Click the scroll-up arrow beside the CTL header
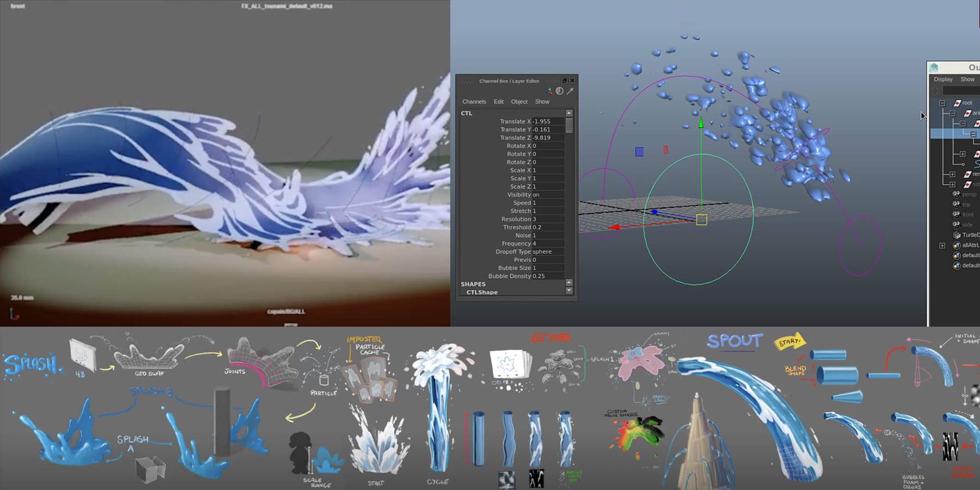 (x=569, y=113)
